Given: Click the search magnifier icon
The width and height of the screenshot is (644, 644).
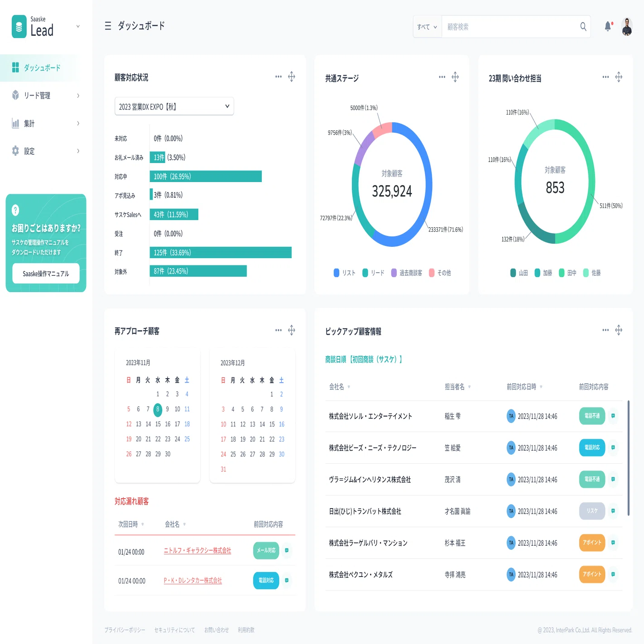Looking at the screenshot, I should coord(583,27).
